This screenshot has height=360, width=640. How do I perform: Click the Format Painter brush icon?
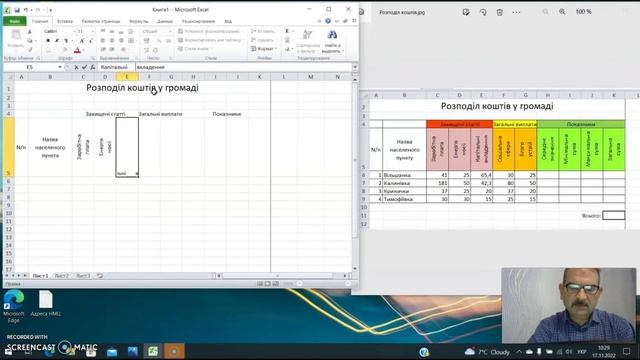pos(30,49)
